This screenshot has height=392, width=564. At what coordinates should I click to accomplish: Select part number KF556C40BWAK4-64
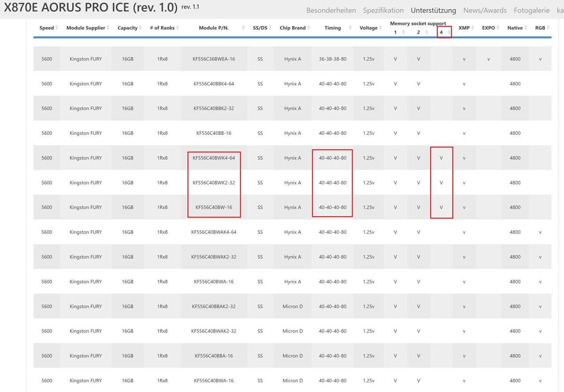coord(214,232)
